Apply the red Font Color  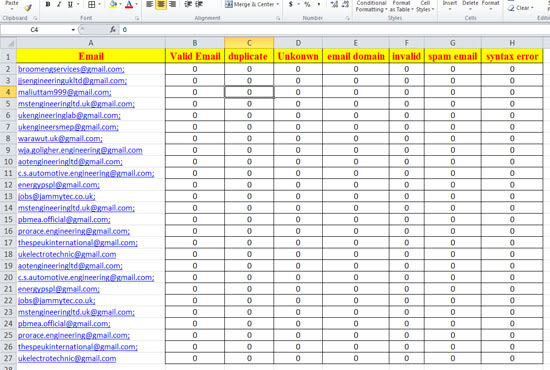[129, 5]
